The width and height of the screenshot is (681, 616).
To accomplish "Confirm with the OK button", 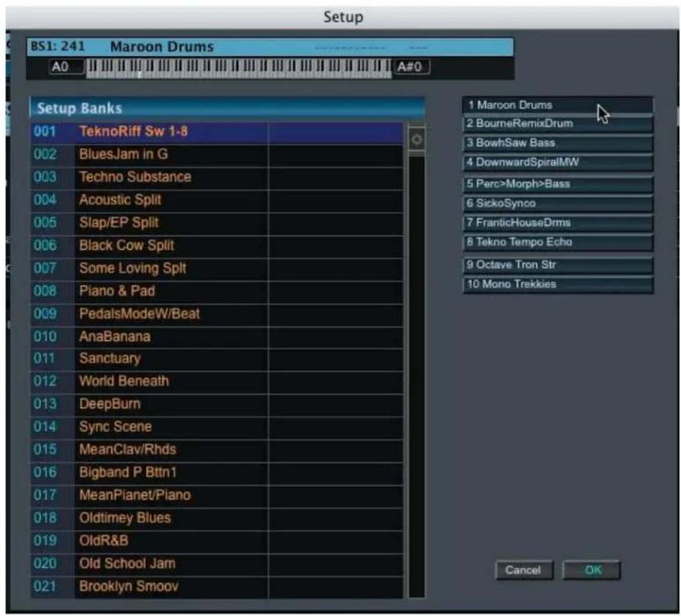I will click(x=592, y=570).
